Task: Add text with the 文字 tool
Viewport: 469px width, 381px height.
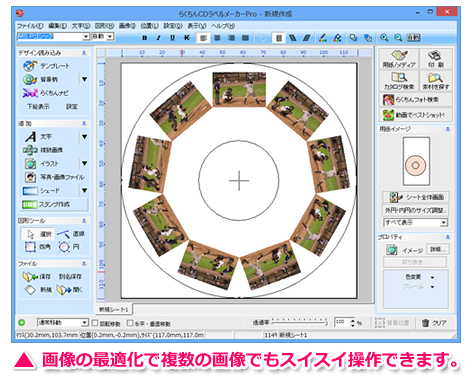Action: (x=38, y=136)
